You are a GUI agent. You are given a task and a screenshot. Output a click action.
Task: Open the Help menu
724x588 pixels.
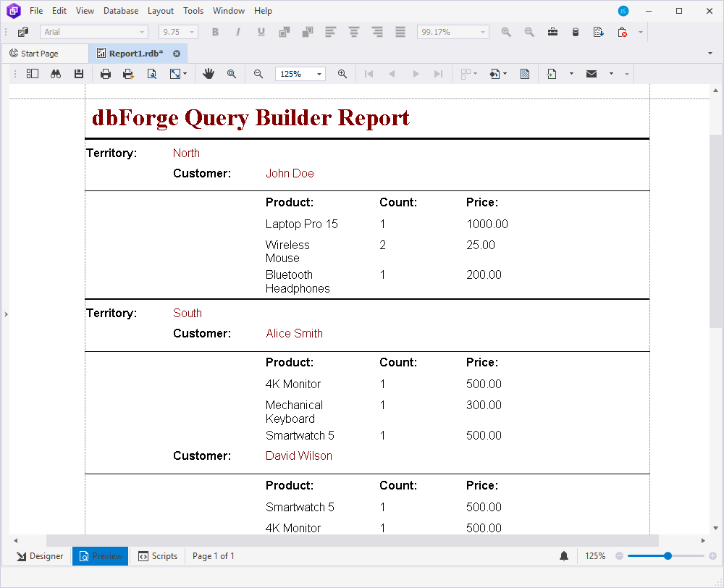[263, 11]
